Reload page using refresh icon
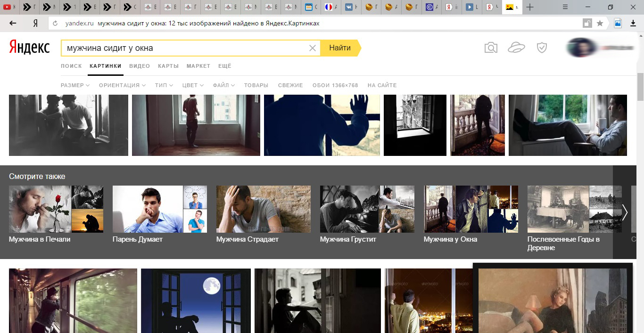The height and width of the screenshot is (333, 644). pos(55,23)
